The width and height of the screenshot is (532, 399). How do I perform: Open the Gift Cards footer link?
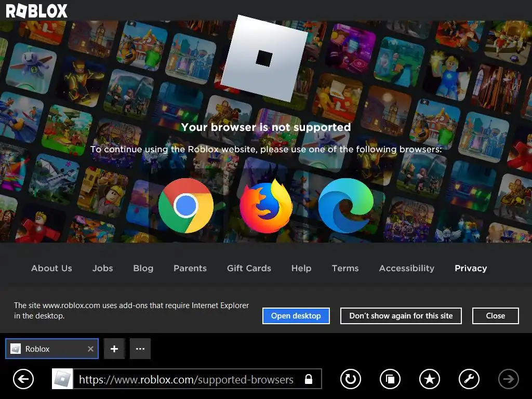[249, 268]
